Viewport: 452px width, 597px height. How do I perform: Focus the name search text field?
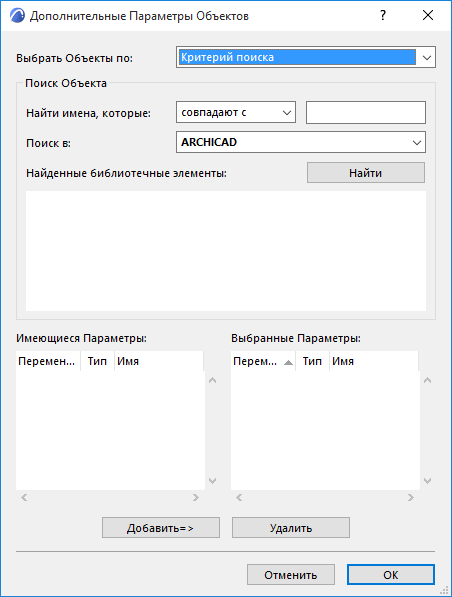366,112
